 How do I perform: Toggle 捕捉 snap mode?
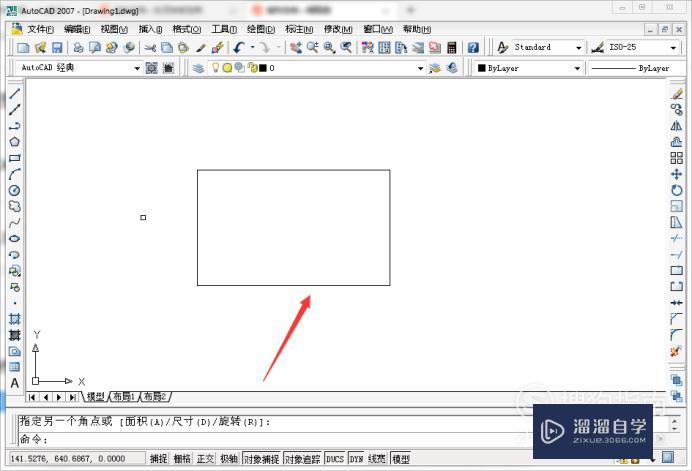coord(158,459)
